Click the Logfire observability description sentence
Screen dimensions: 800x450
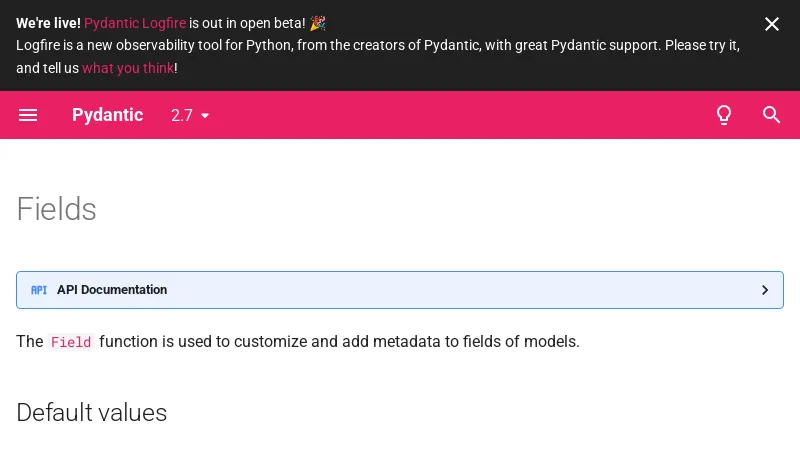tap(378, 46)
